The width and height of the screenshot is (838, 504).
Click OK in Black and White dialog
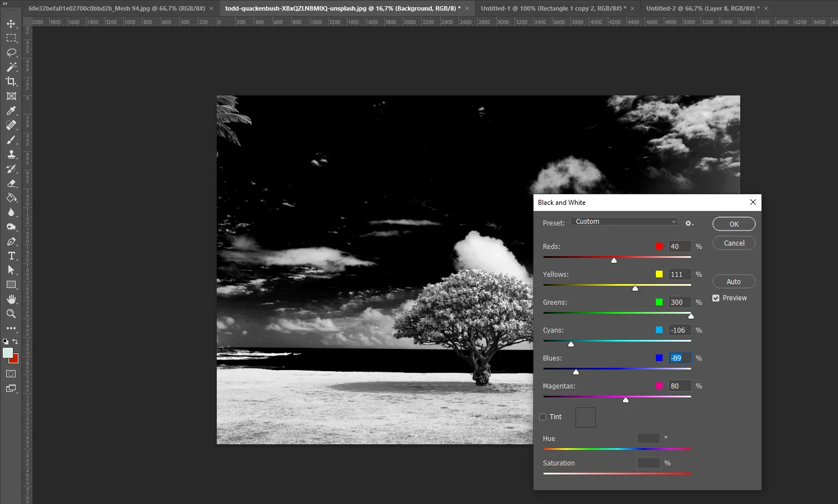click(x=734, y=224)
